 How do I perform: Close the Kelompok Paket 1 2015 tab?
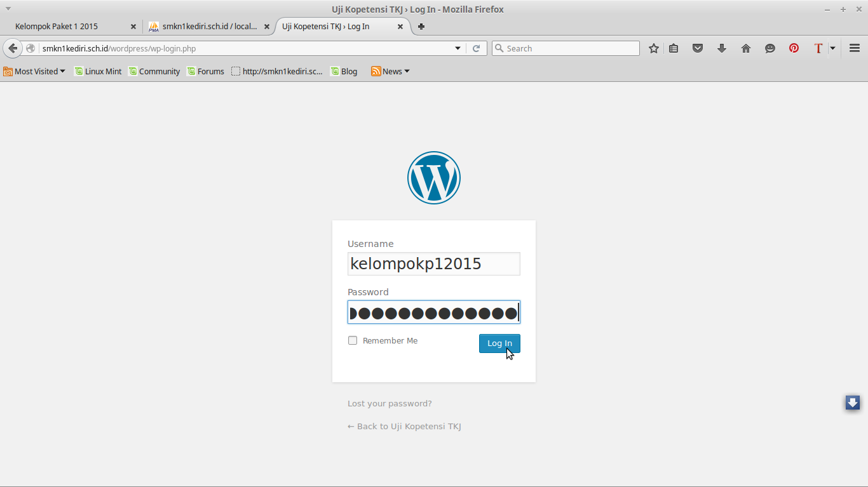(x=133, y=27)
